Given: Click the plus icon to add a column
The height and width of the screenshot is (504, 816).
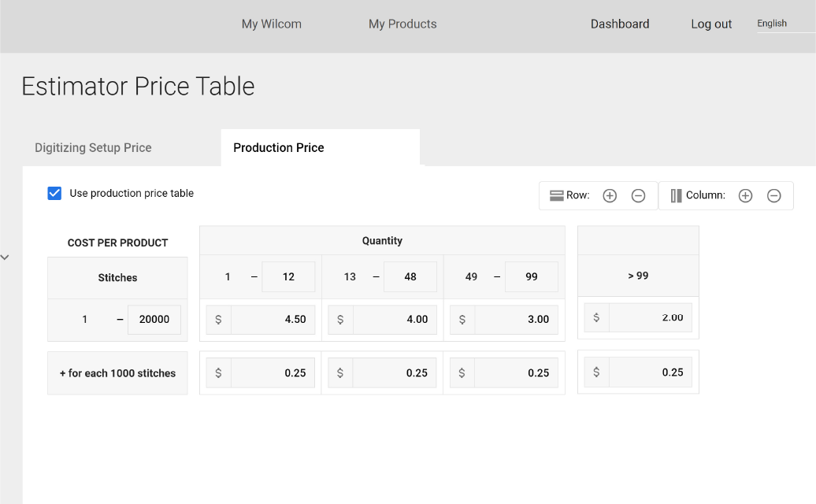Looking at the screenshot, I should click(745, 195).
